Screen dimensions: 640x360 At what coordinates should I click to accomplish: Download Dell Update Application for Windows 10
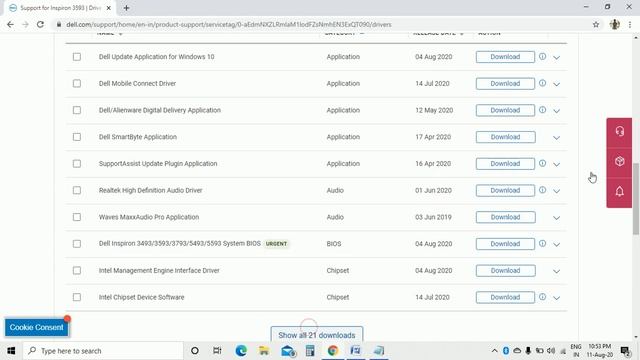click(505, 57)
